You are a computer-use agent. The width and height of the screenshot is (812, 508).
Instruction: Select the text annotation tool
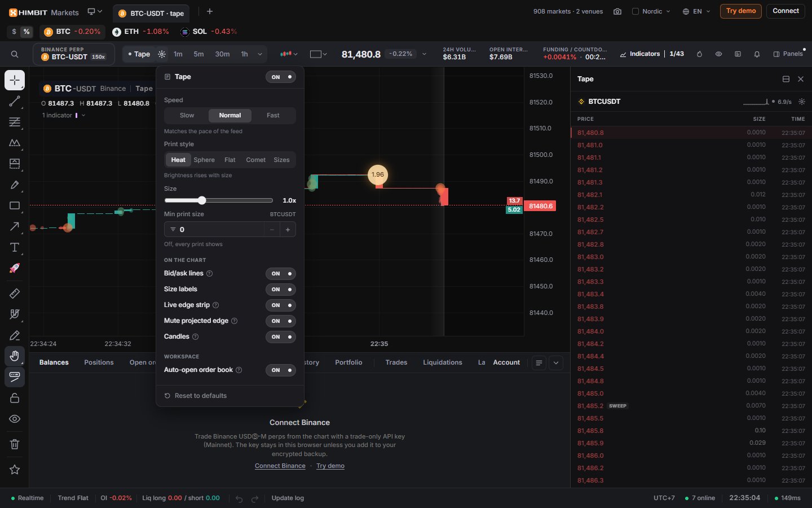click(15, 247)
